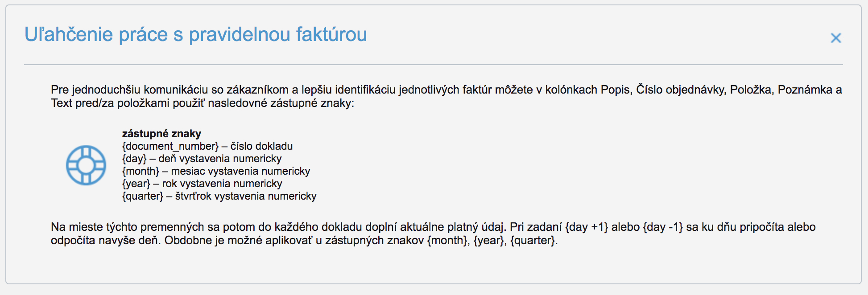This screenshot has height=295, width=868.
Task: Click the title "Uľahčenie práce s pravidelnou faktúrou"
Action: (195, 35)
